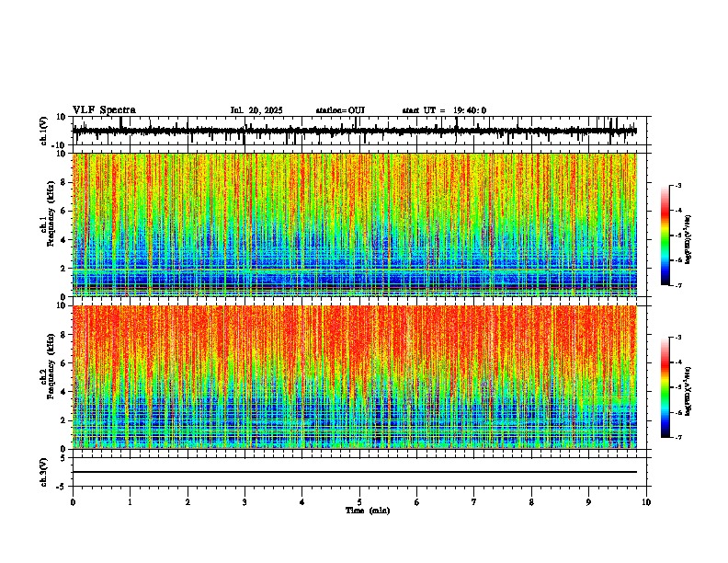Click the "VLF Spectra" title text
This screenshot has height=563, width=728.
click(x=104, y=110)
